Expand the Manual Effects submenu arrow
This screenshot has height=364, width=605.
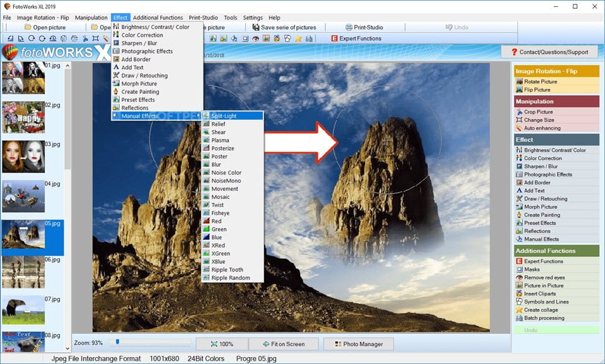pos(199,116)
